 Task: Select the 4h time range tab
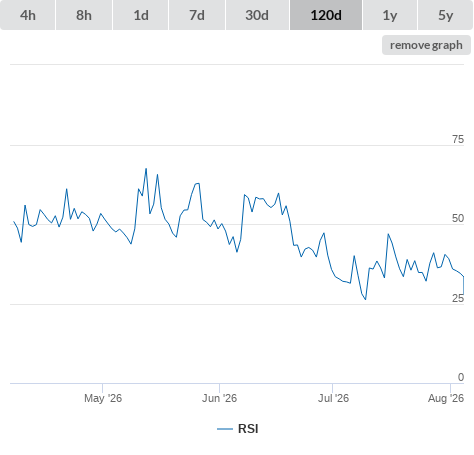click(28, 15)
